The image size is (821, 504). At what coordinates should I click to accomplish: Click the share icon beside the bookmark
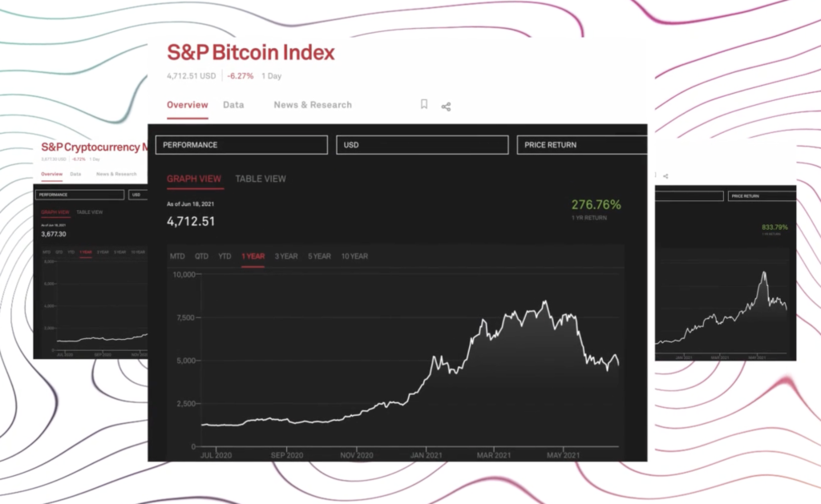point(447,105)
